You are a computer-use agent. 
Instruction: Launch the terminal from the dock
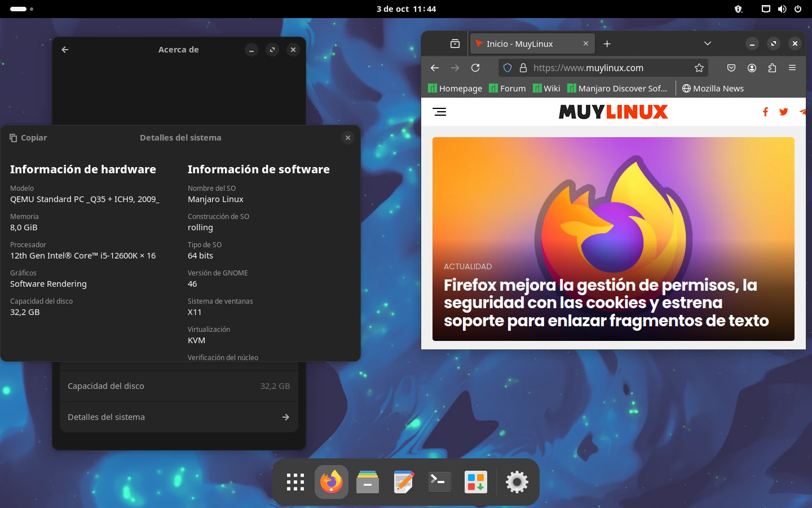tap(439, 482)
